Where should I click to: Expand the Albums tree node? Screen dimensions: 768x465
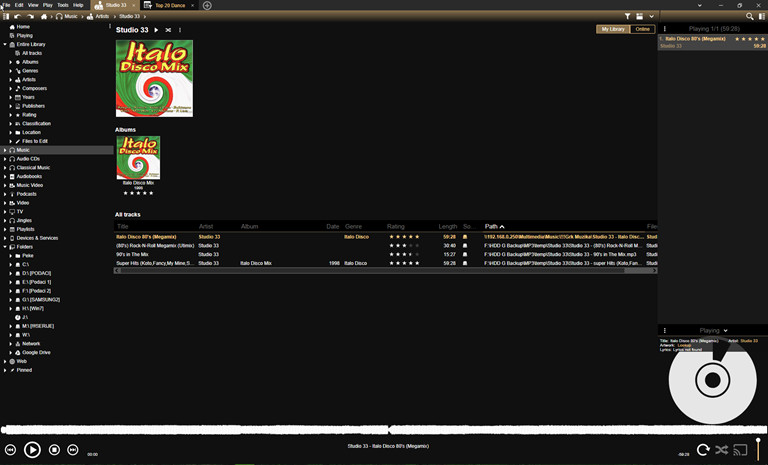11,62
